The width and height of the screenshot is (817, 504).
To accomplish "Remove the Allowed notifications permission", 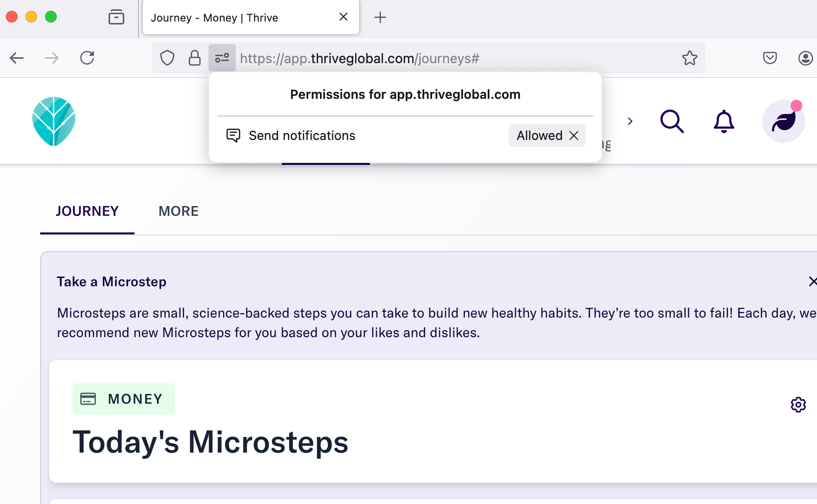I will [574, 136].
